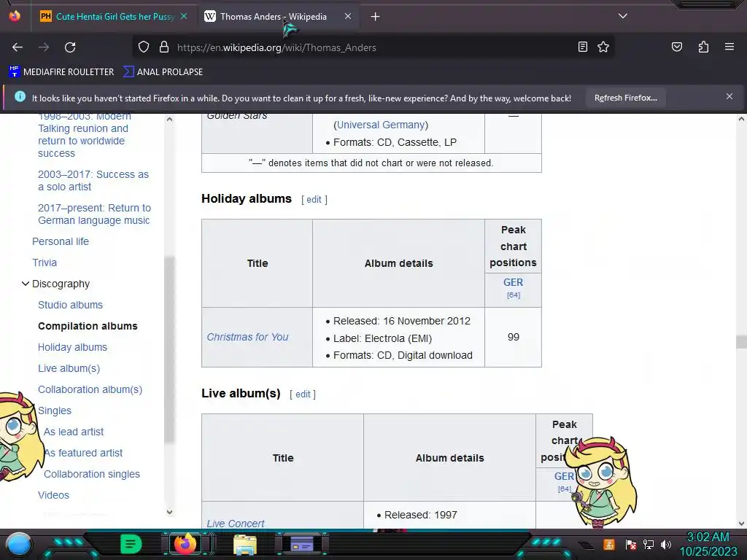Close the Thomas Anders - Wikipedia tab
Viewport: 747px width, 560px height.
click(x=348, y=16)
